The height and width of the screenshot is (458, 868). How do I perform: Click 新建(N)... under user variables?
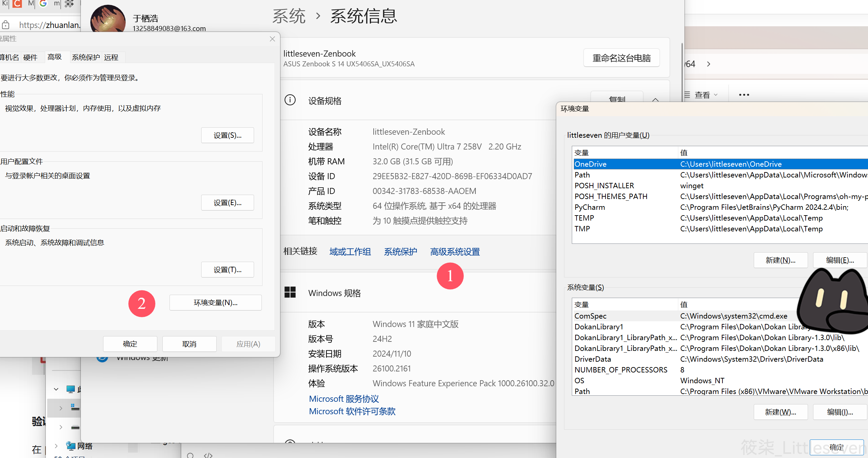(781, 260)
